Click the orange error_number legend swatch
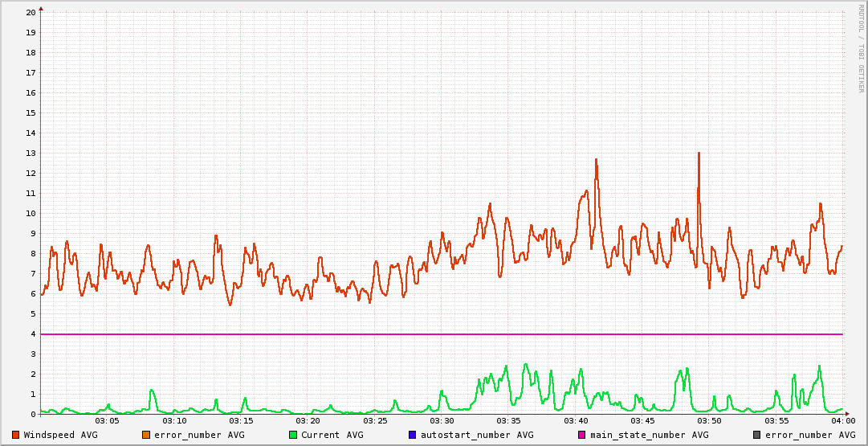 point(146,435)
